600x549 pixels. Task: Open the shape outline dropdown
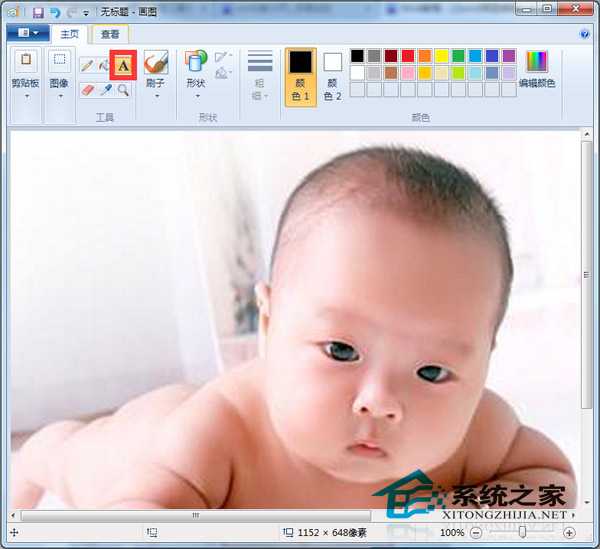point(223,57)
